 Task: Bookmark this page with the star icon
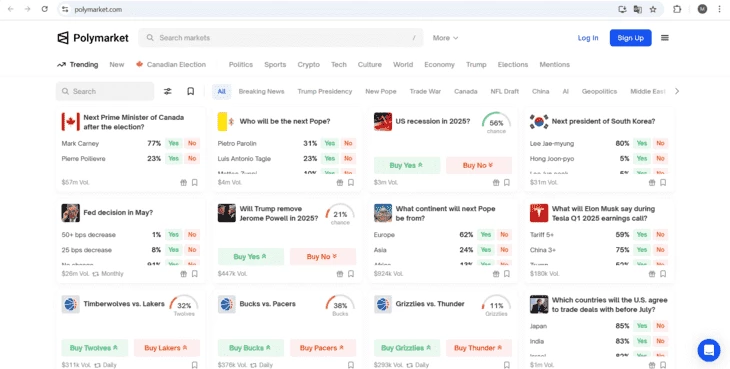(653, 9)
